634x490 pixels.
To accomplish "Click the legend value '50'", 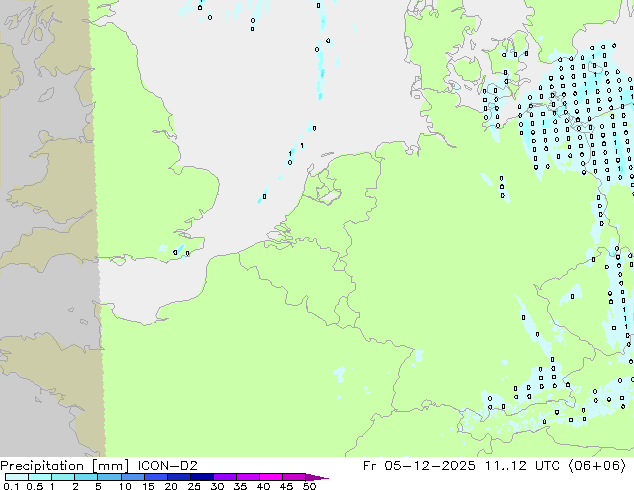I will click(309, 486).
